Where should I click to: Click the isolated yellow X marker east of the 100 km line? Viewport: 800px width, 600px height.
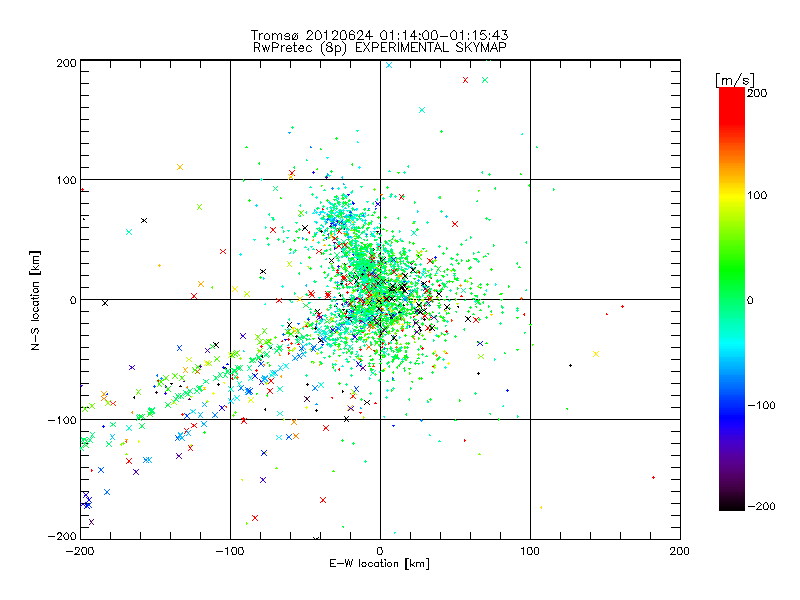[x=595, y=354]
